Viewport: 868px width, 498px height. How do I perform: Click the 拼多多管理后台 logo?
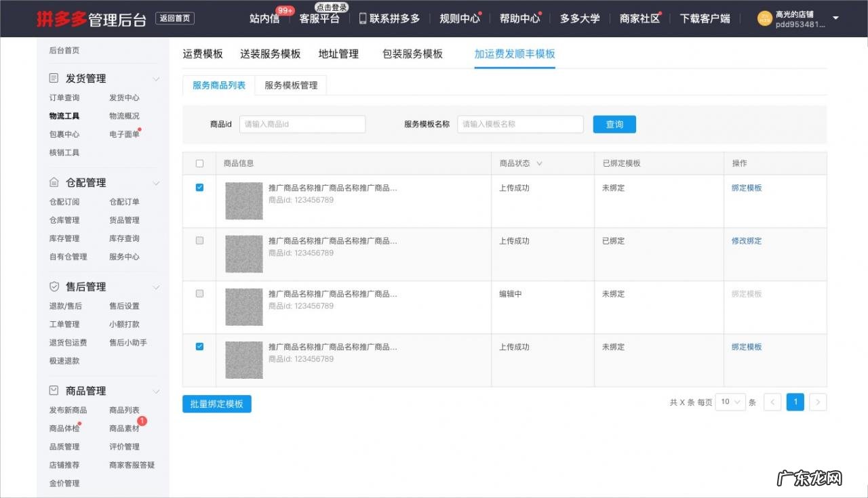point(90,18)
